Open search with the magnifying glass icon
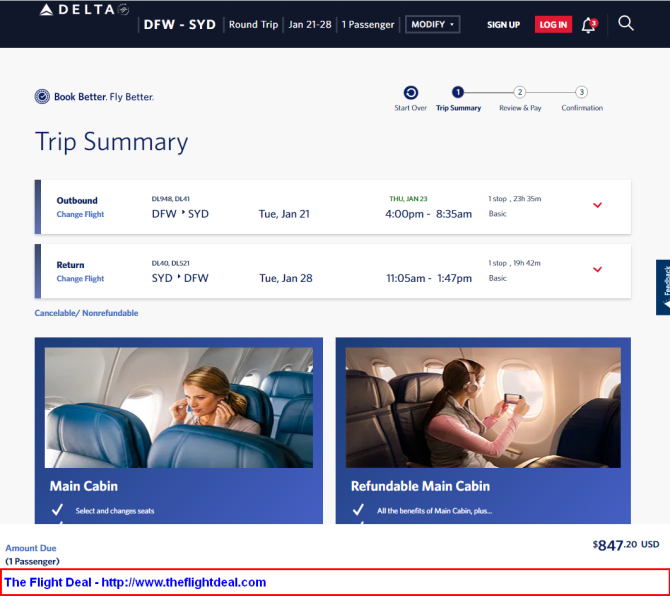This screenshot has width=670, height=596. [626, 23]
